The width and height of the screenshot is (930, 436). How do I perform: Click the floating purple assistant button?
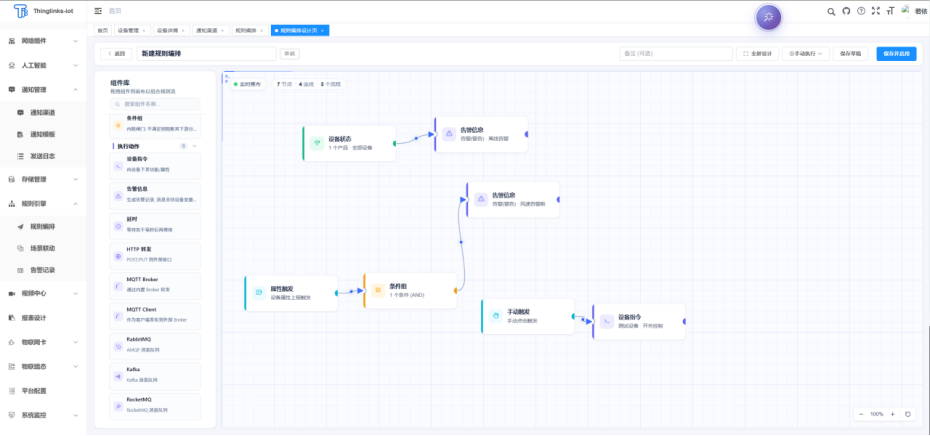768,17
